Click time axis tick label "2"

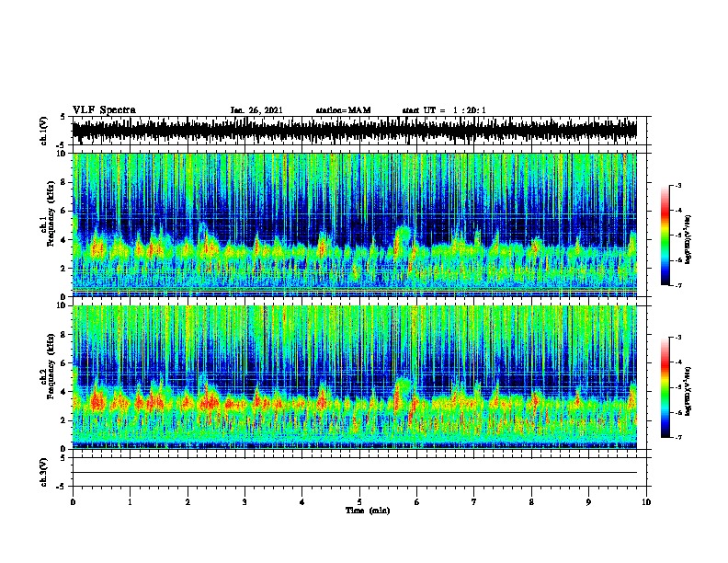188,502
